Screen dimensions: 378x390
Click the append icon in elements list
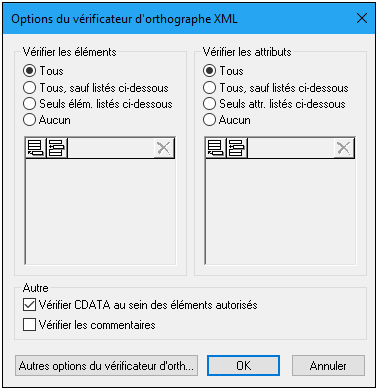coord(36,148)
